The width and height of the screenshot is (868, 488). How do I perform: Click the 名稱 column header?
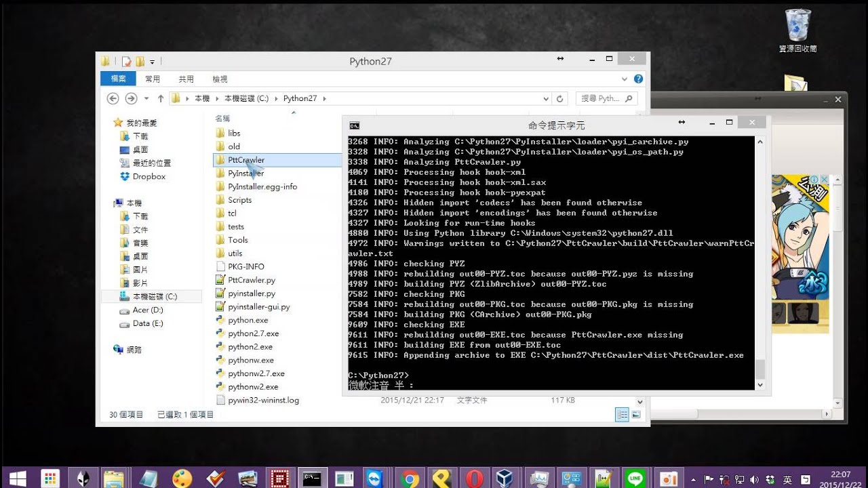pyautogui.click(x=222, y=118)
